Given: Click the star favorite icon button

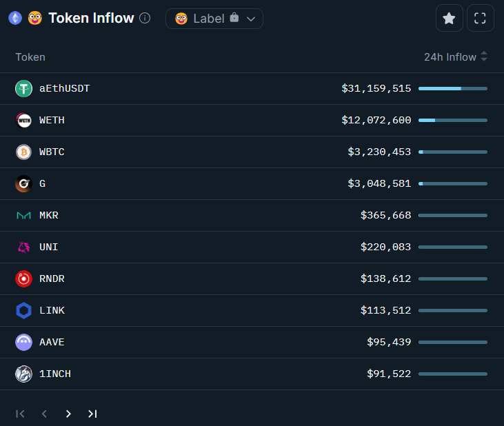Looking at the screenshot, I should (x=449, y=19).
